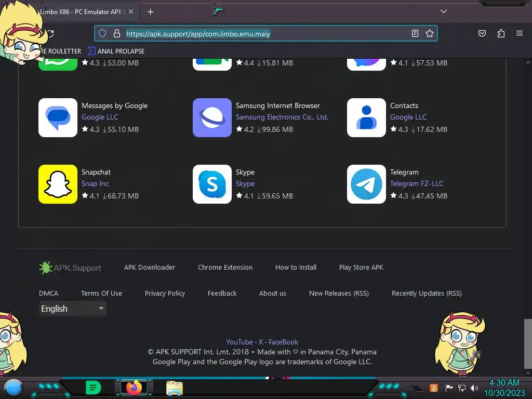Click the Firefox icon in taskbar

[x=134, y=387]
